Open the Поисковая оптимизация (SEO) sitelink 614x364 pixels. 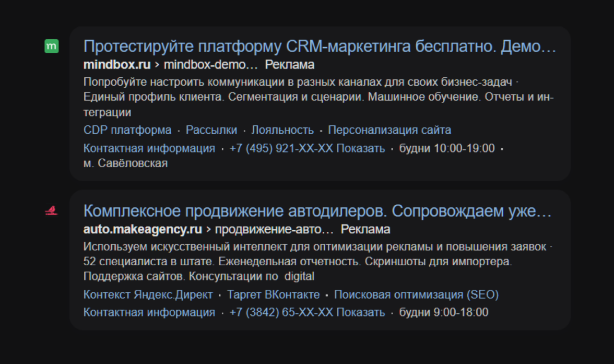click(x=416, y=294)
